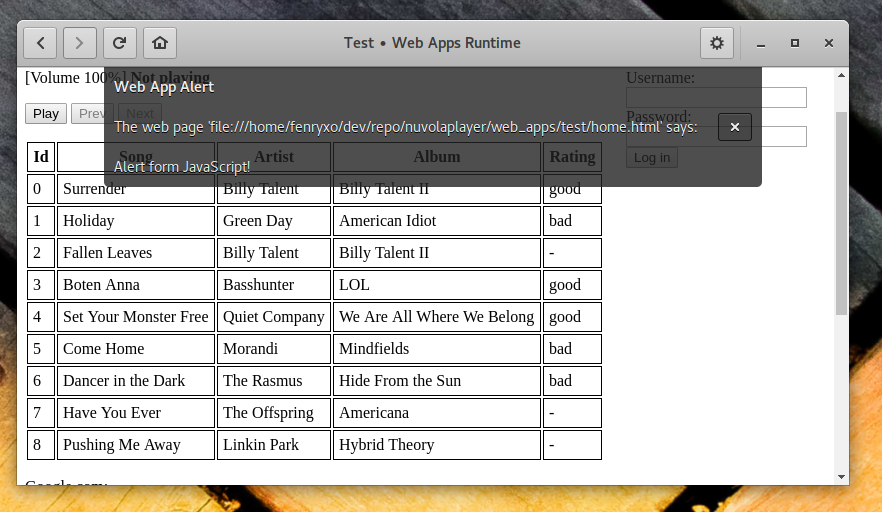Select the 'Boten Anna' song cell
The image size is (882, 512).
pos(136,285)
